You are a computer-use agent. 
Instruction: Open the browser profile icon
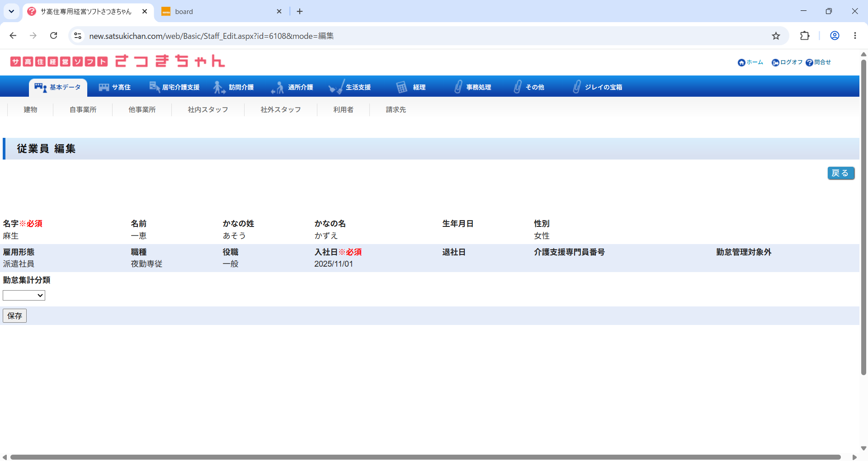click(835, 36)
